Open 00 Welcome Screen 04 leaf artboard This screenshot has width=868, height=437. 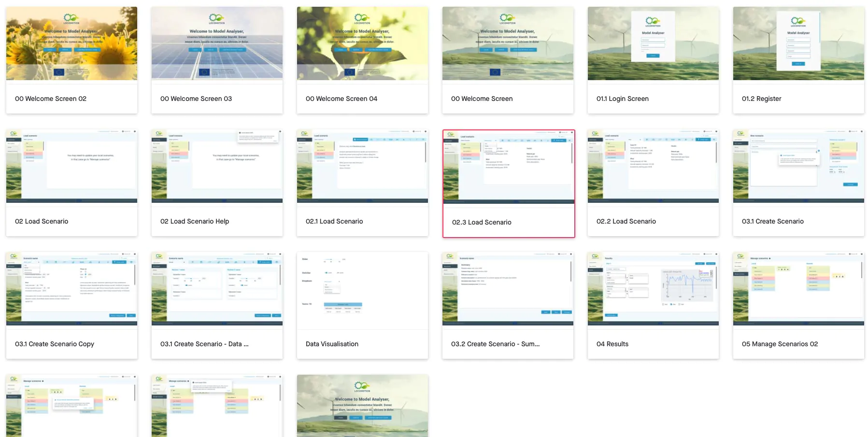point(362,43)
